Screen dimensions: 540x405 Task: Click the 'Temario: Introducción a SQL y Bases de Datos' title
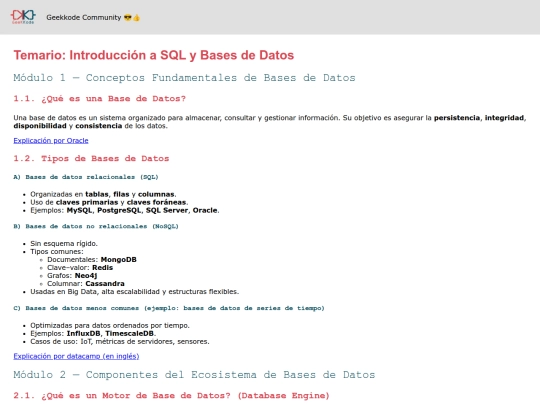(154, 55)
